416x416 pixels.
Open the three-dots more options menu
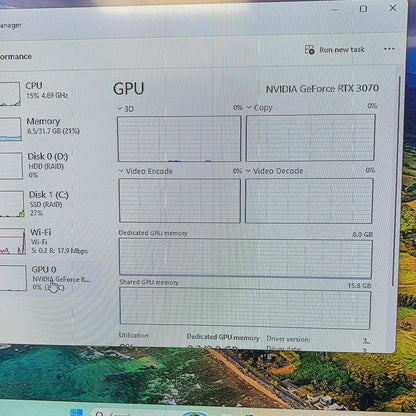pos(389,49)
